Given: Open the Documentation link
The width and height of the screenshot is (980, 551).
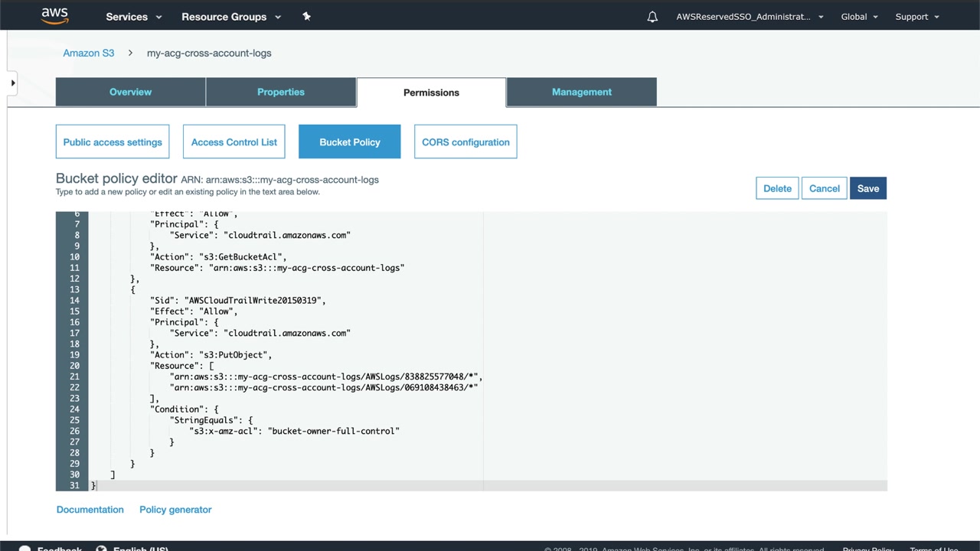Looking at the screenshot, I should [x=90, y=510].
